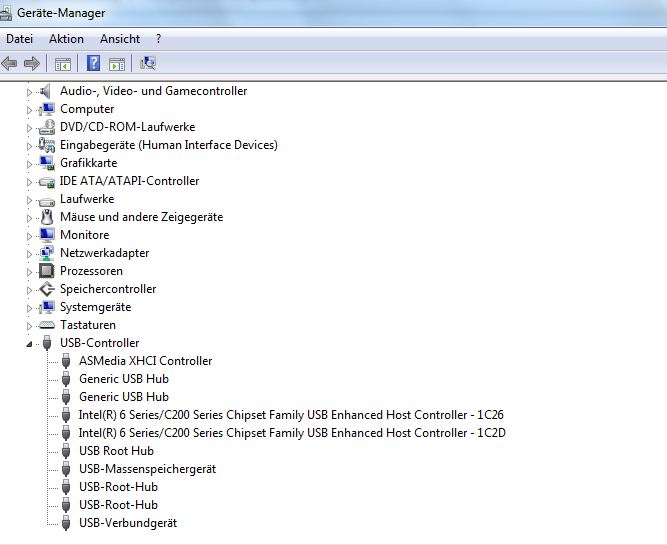Click the Prozessoren chip icon

pos(47,271)
